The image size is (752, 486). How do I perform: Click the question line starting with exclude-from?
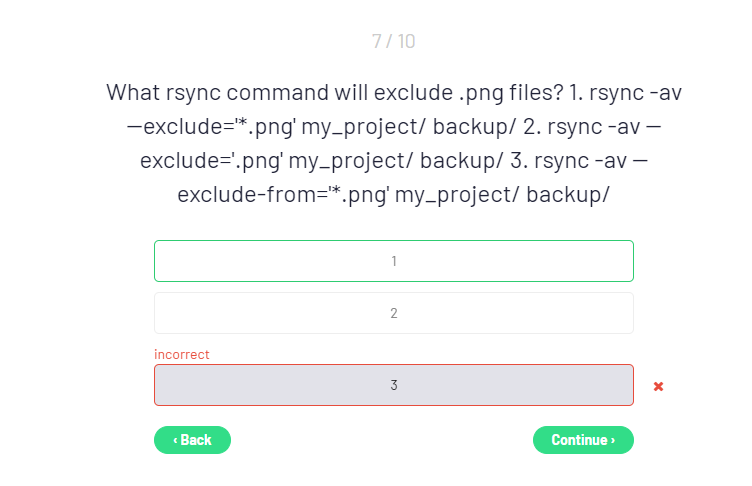tap(393, 194)
